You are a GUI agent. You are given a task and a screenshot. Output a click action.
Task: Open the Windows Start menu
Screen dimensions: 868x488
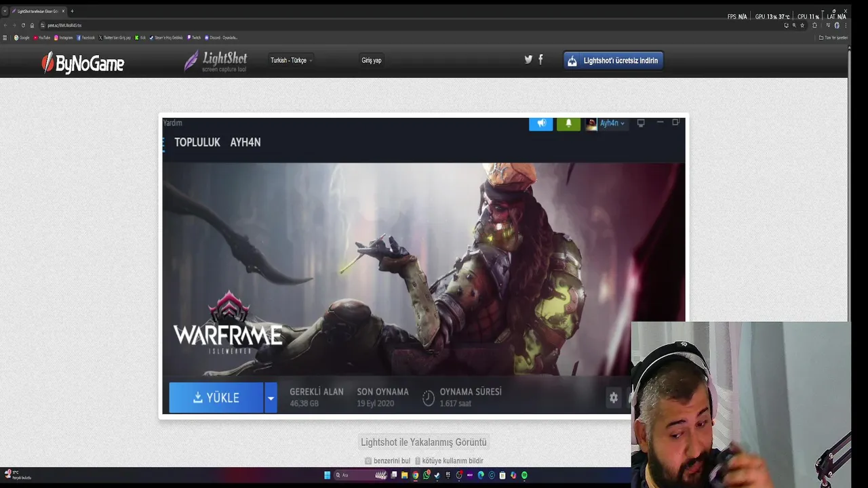pyautogui.click(x=328, y=475)
